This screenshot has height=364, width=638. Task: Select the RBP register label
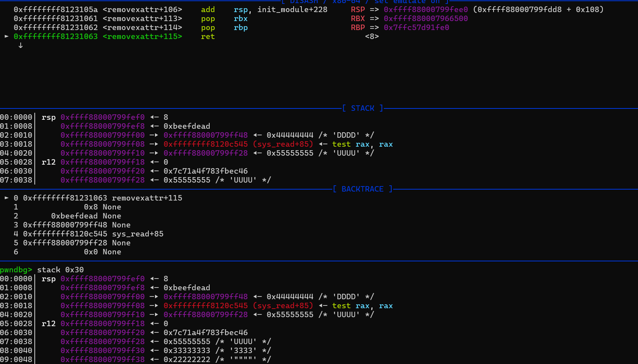(358, 27)
